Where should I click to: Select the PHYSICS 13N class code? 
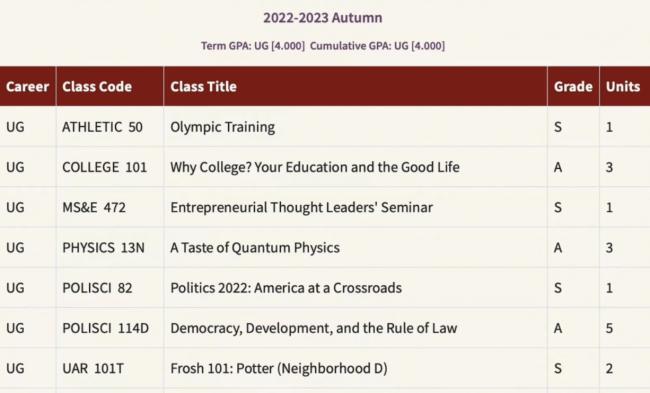click(x=103, y=247)
